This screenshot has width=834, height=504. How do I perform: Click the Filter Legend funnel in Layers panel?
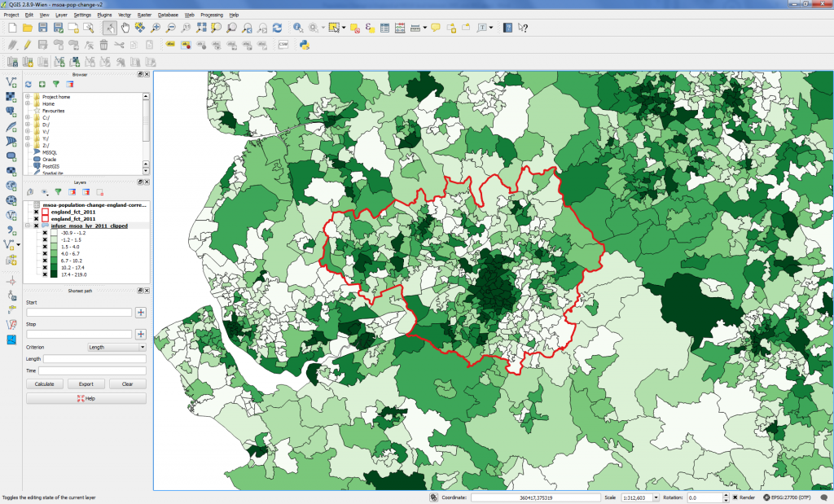58,192
